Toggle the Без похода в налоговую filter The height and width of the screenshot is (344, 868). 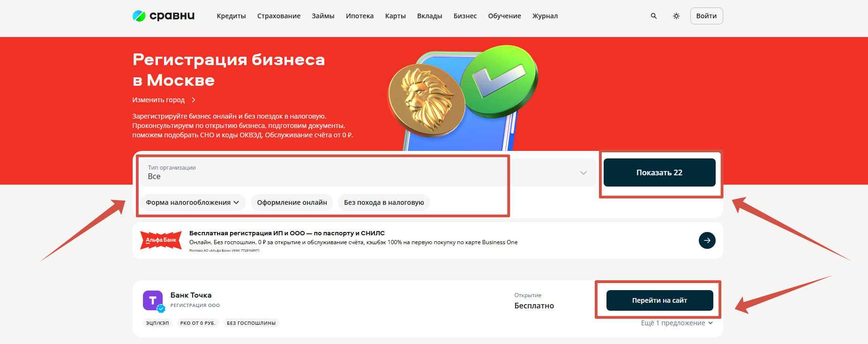tap(384, 202)
